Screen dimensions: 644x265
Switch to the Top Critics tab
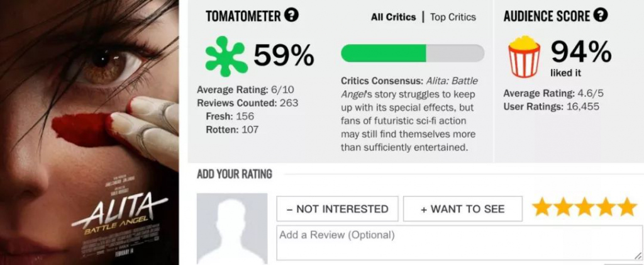coord(453,17)
